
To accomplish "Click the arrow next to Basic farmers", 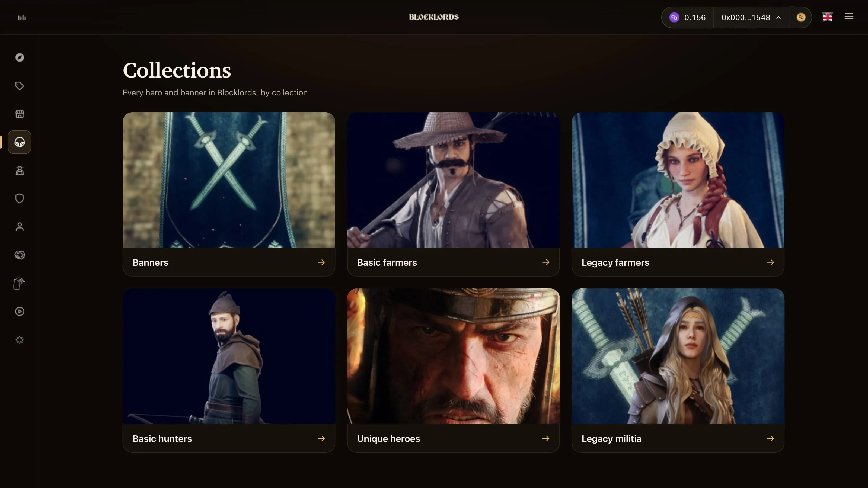I will [x=546, y=262].
